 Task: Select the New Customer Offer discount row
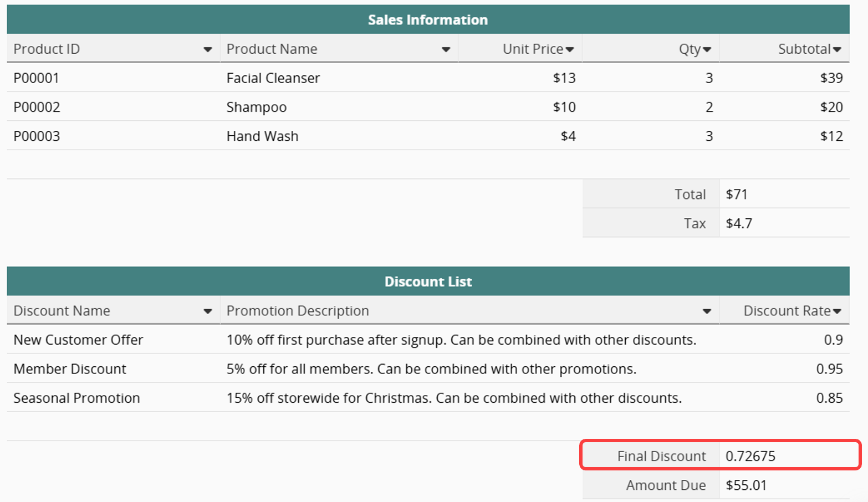tap(78, 340)
